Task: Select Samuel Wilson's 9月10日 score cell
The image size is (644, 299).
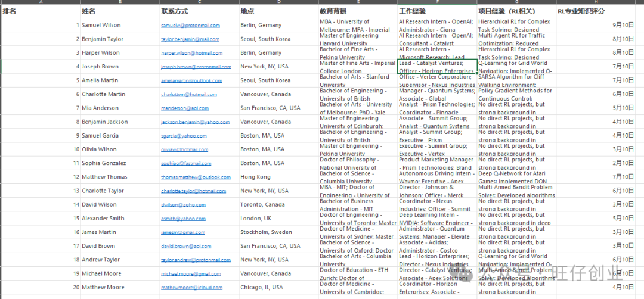Action: pyautogui.click(x=624, y=26)
